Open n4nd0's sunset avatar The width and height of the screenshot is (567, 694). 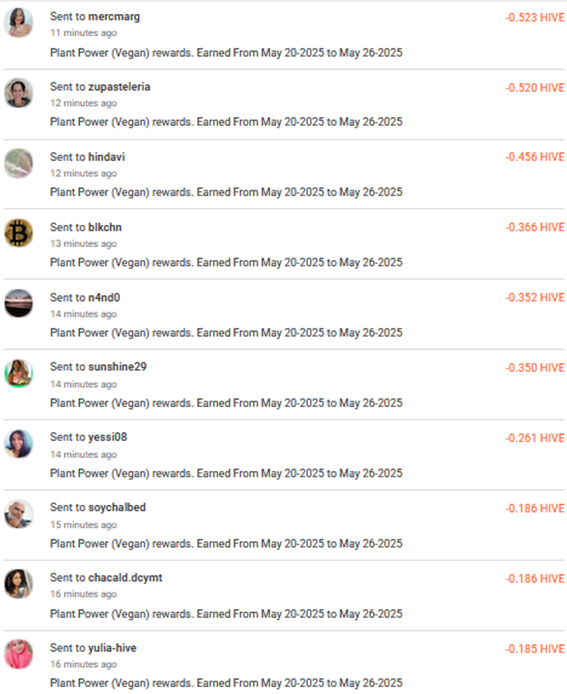(19, 303)
